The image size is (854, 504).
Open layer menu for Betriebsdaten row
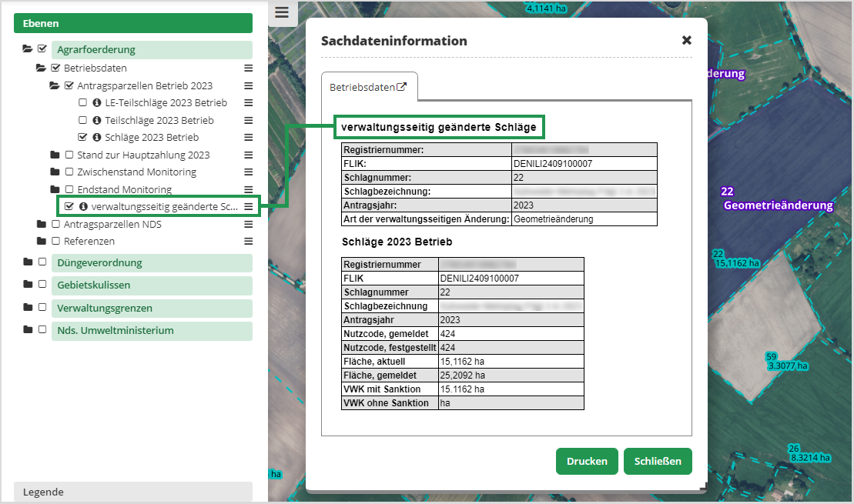248,68
